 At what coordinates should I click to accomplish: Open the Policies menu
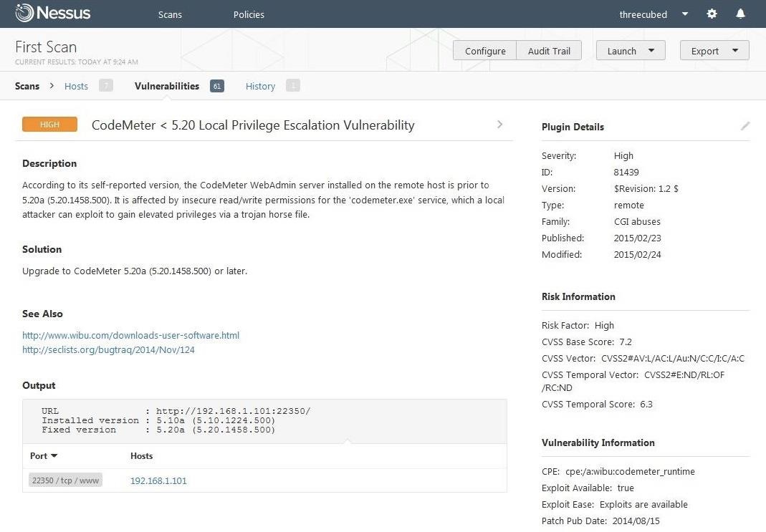pyautogui.click(x=249, y=14)
